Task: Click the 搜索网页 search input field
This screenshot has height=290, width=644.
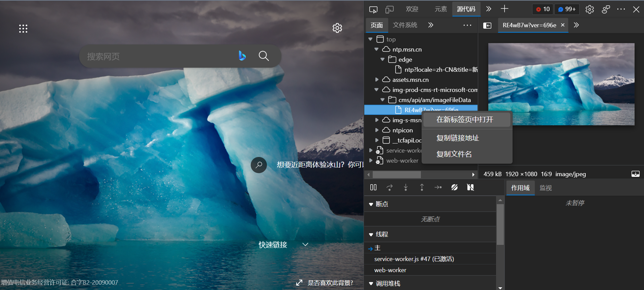Action: 158,56
